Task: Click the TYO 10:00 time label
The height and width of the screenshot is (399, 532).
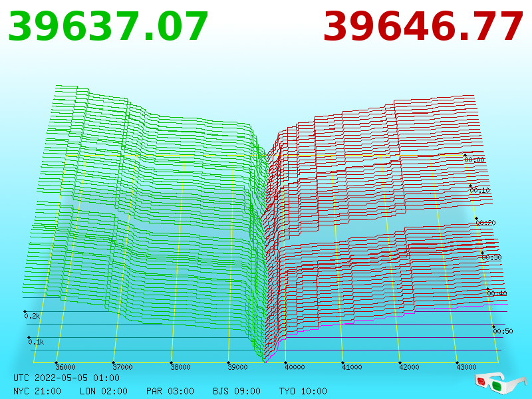Action: (x=303, y=391)
